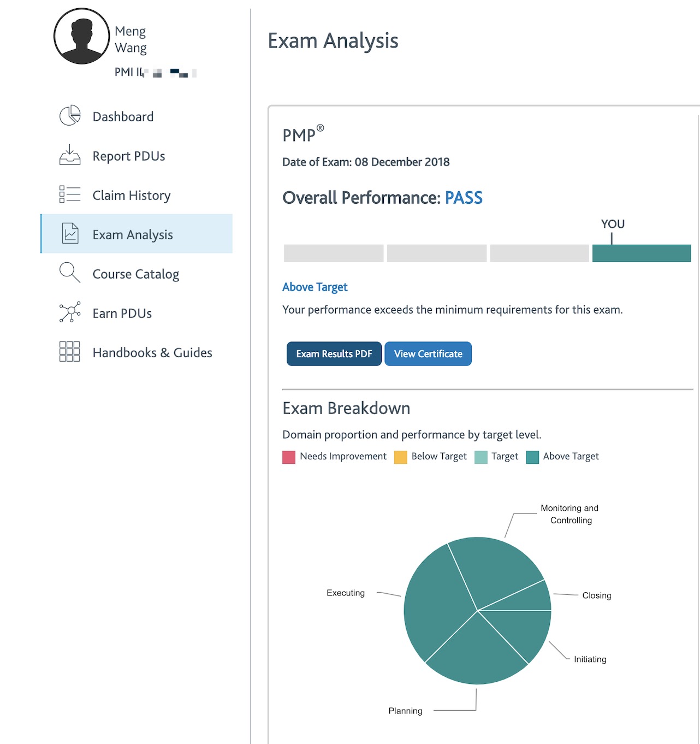Open Claim History page
This screenshot has width=700, height=744.
point(137,195)
